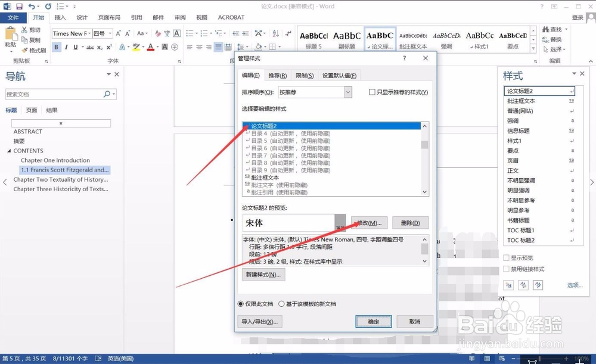Open the 排序顺序 dropdown (按推荐)

pos(348,92)
